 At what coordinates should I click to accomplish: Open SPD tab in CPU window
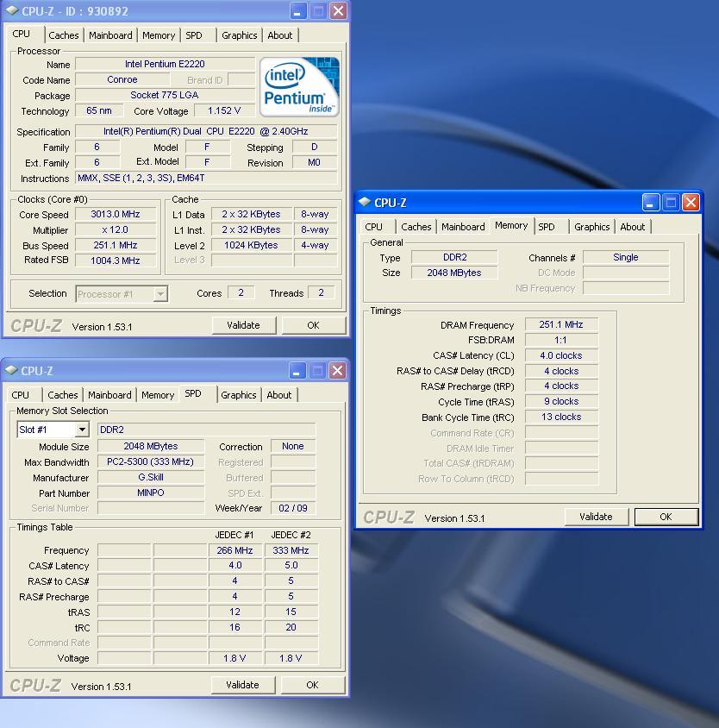pos(194,35)
